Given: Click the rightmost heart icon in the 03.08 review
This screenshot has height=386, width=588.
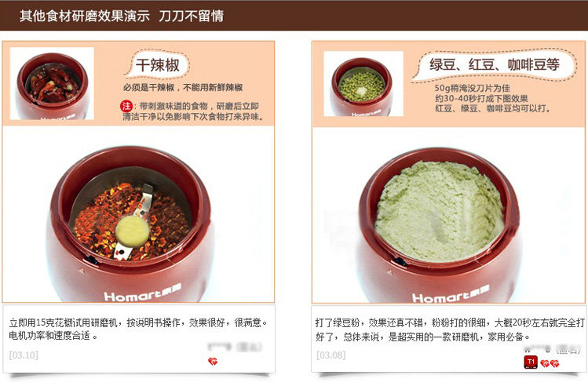Looking at the screenshot, I should (554, 363).
